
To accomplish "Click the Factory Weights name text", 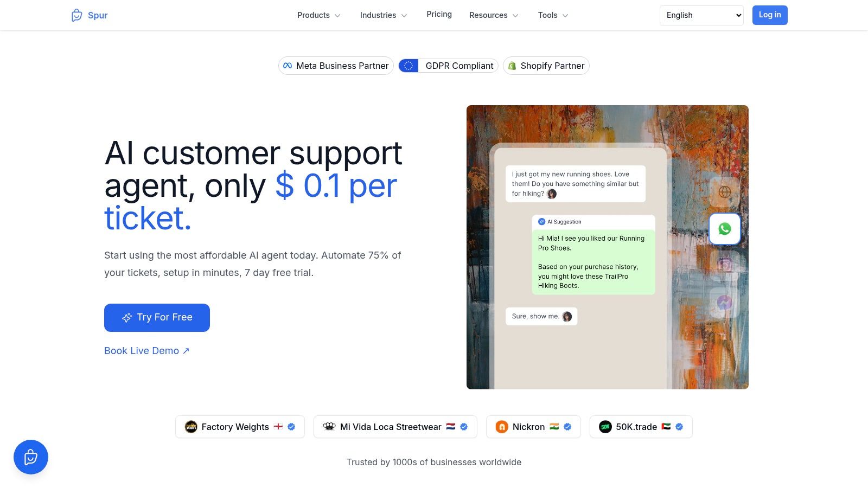I will click(235, 427).
